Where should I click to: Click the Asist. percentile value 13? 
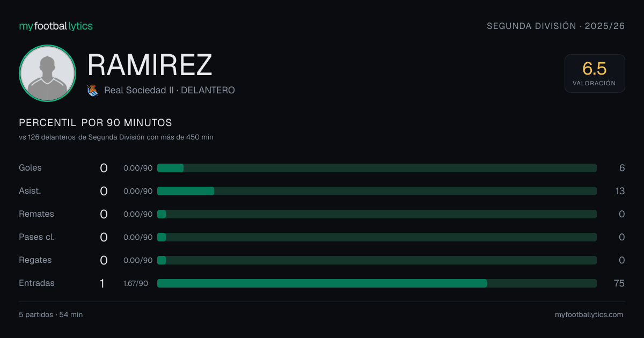click(x=620, y=191)
